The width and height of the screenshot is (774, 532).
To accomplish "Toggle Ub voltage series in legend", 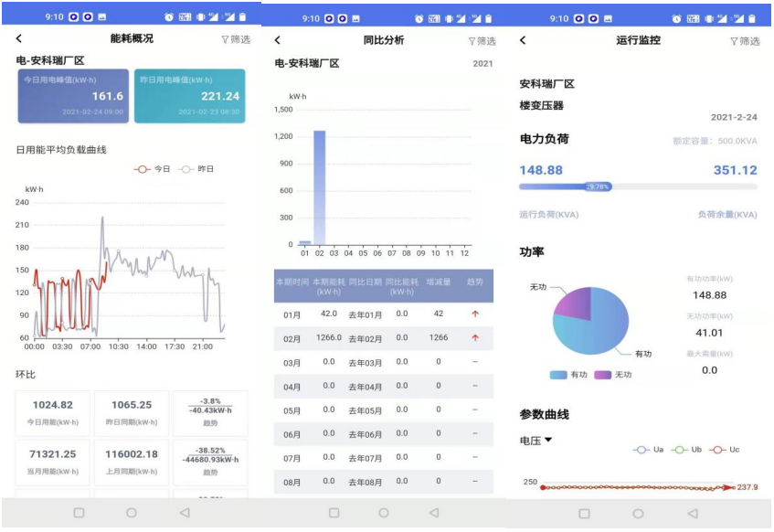I will pyautogui.click(x=686, y=450).
